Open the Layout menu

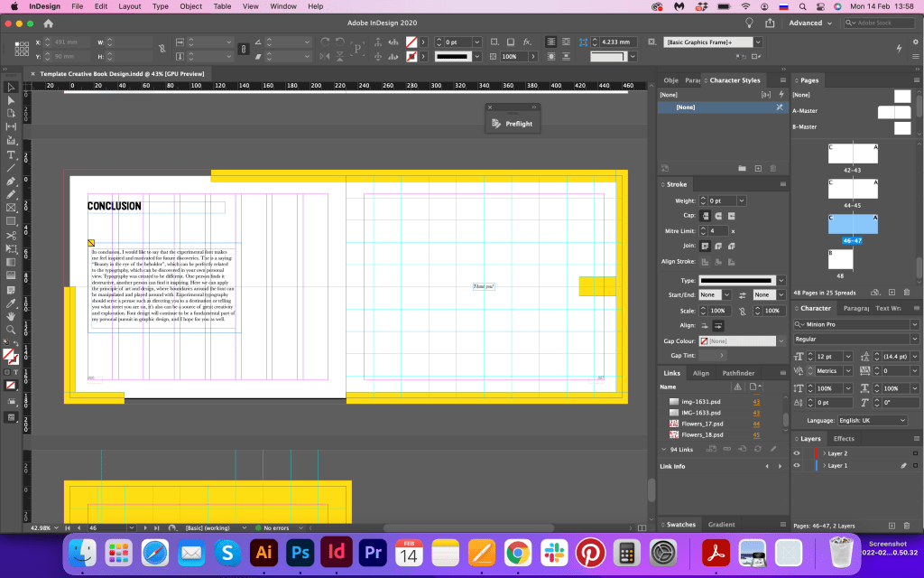[x=130, y=6]
